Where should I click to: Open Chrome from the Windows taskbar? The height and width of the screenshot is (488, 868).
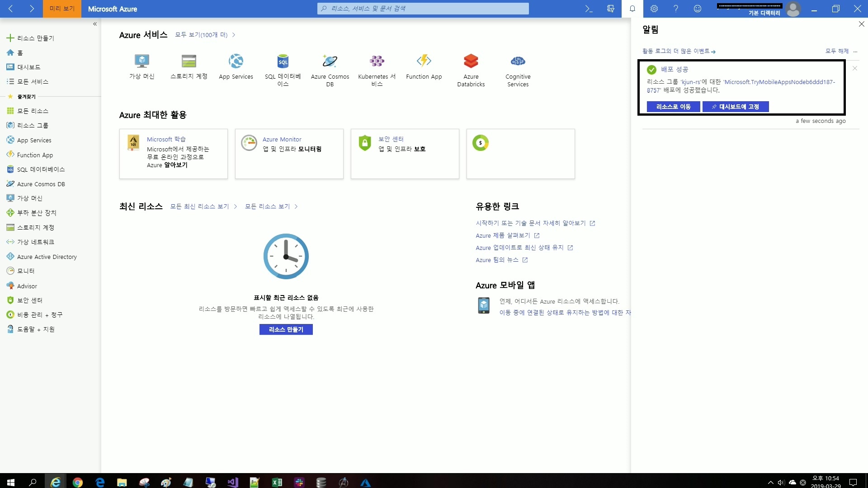pyautogui.click(x=78, y=482)
